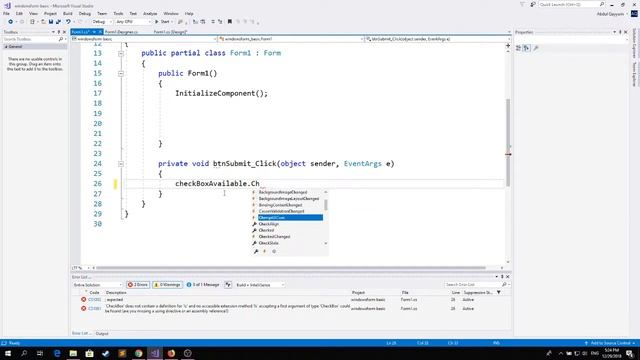Image resolution: width=640 pixels, height=360 pixels.
Task: Click the Save file toolbar icon
Action: click(51, 22)
